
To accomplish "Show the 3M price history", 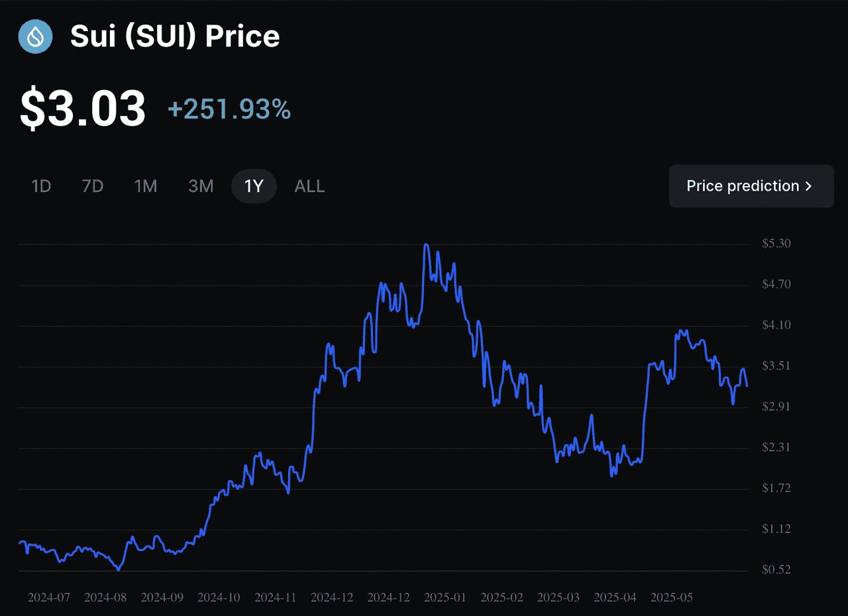I will (201, 186).
